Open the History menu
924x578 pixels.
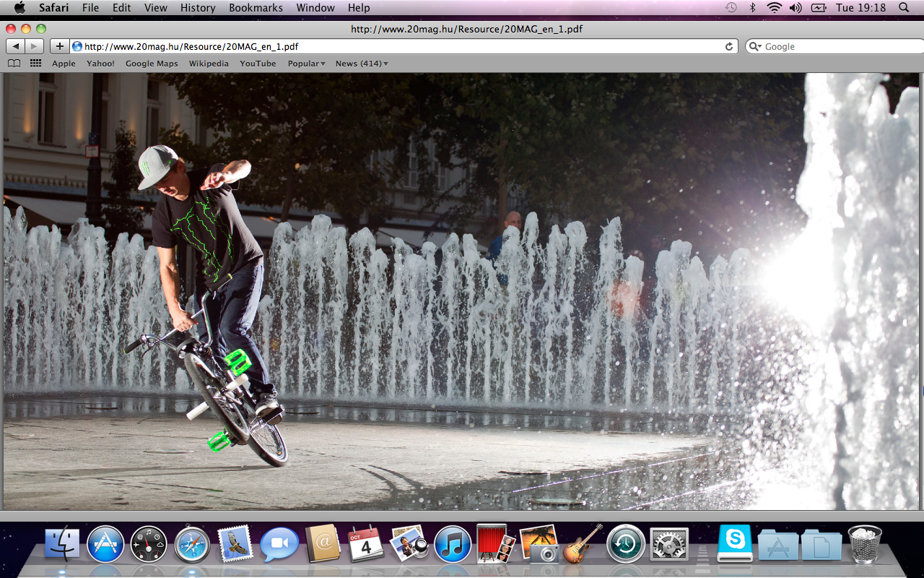tap(198, 7)
